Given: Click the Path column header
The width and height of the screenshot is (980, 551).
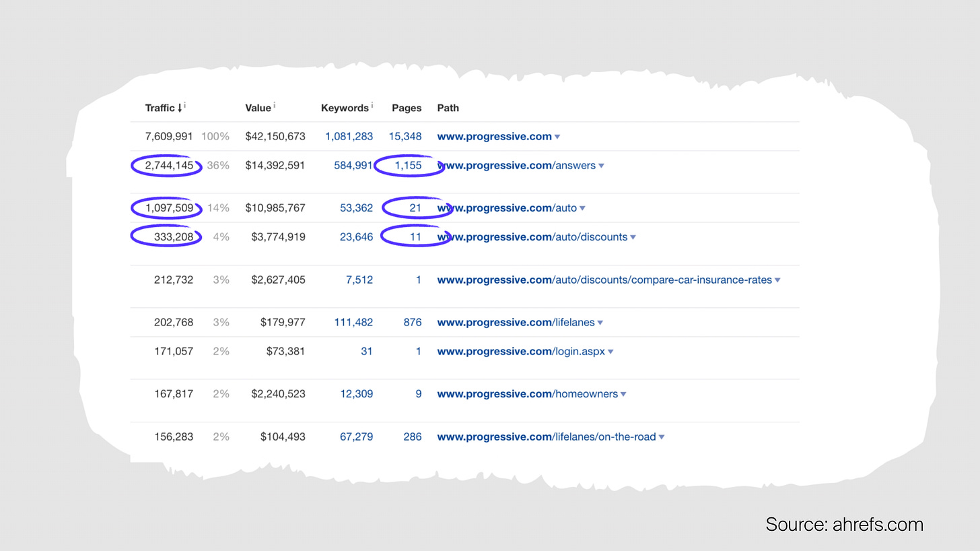Looking at the screenshot, I should pos(448,108).
